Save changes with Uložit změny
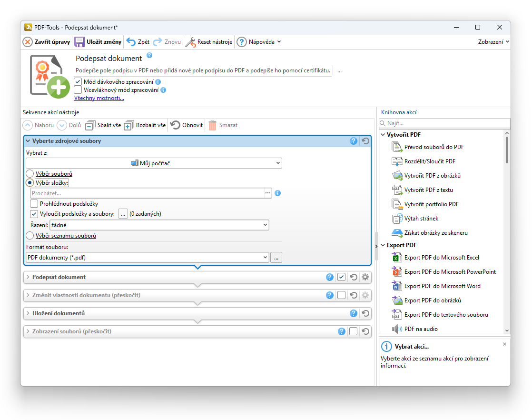Screen dimensions: 532x420 pyautogui.click(x=98, y=42)
